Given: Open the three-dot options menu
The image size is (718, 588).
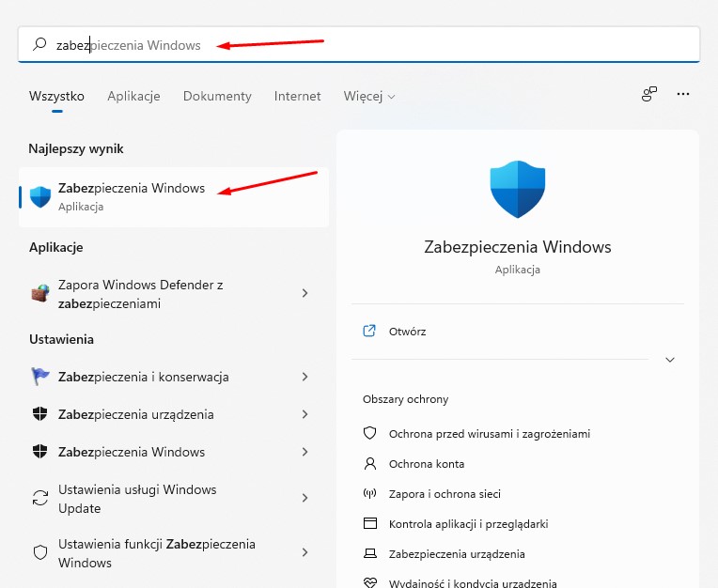Looking at the screenshot, I should (683, 94).
